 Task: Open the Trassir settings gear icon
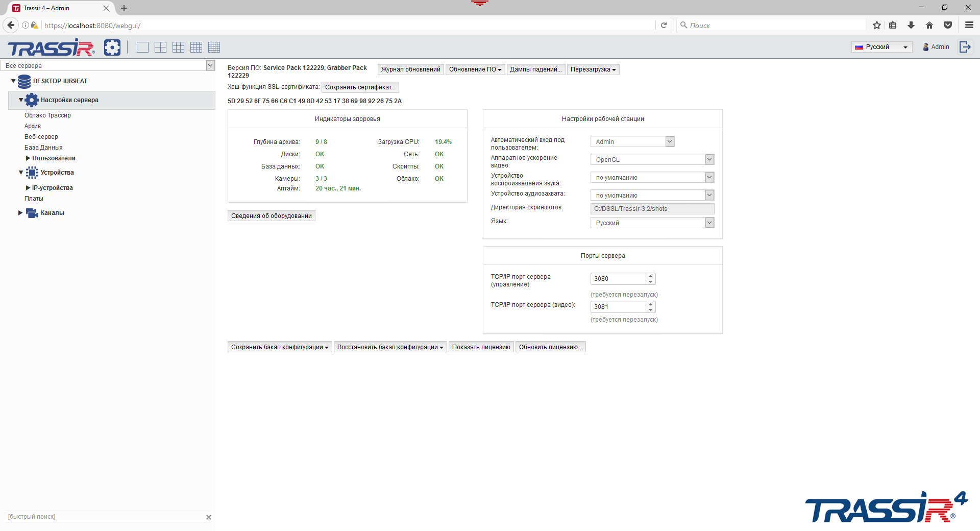coord(112,47)
